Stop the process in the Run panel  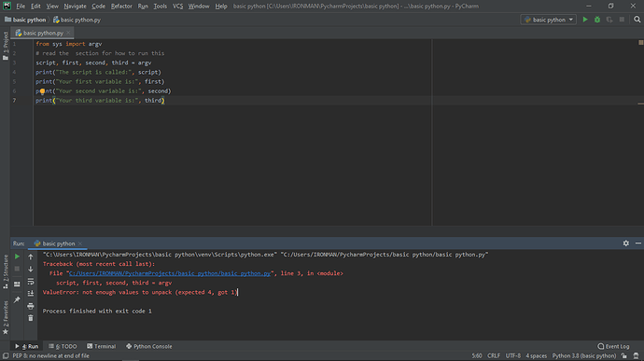tap(17, 269)
